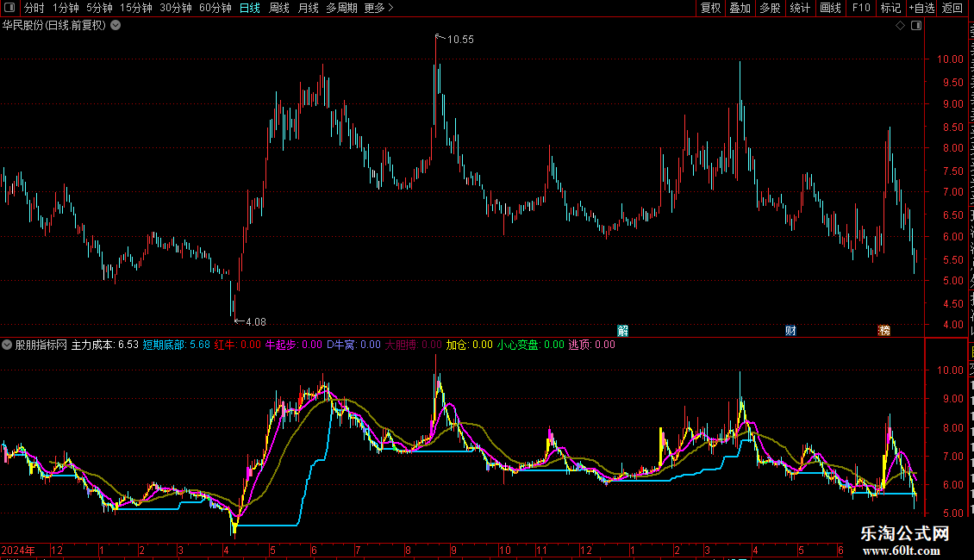This screenshot has width=974, height=560.
Task: Click the 大胆搏: 0.00 value
Action: pos(414,345)
